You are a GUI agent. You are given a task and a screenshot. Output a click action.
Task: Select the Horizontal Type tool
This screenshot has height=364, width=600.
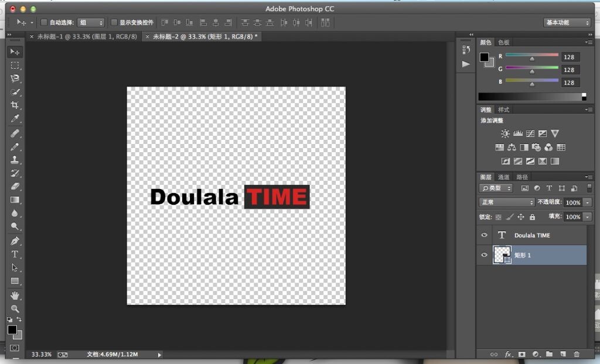(x=15, y=254)
